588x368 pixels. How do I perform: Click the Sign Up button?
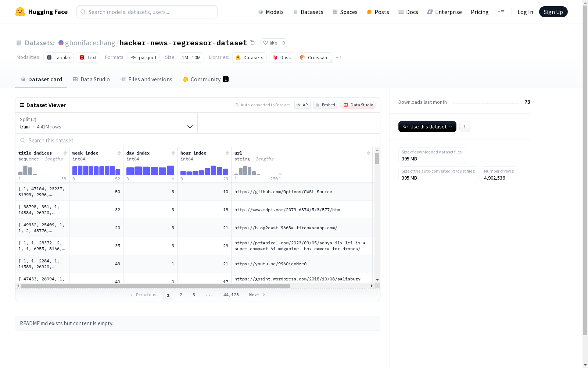[x=553, y=12]
